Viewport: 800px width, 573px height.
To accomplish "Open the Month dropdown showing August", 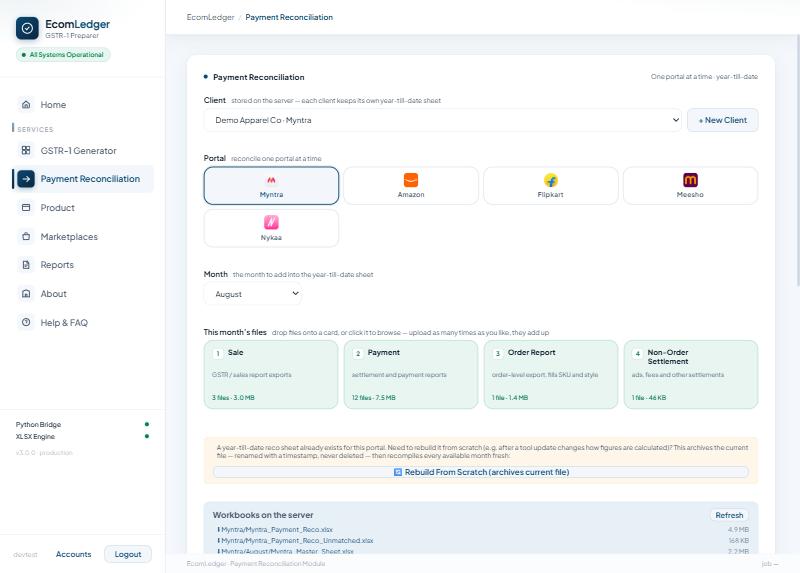I will point(253,294).
